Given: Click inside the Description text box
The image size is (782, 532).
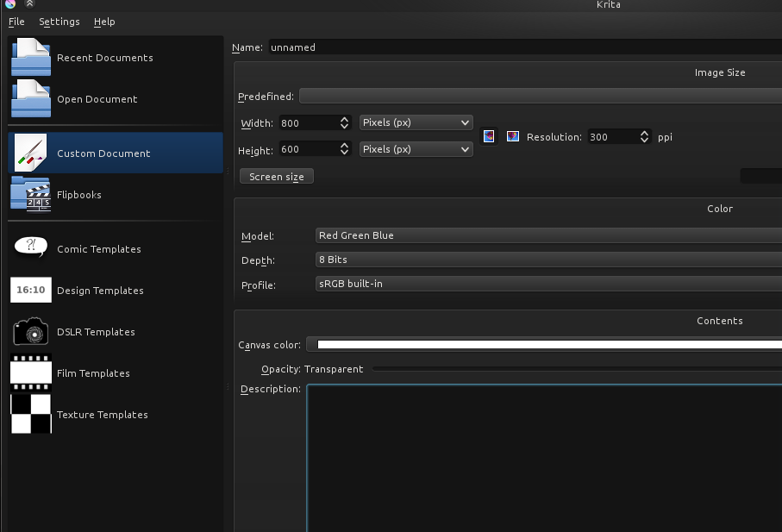Looking at the screenshot, I should (545, 458).
